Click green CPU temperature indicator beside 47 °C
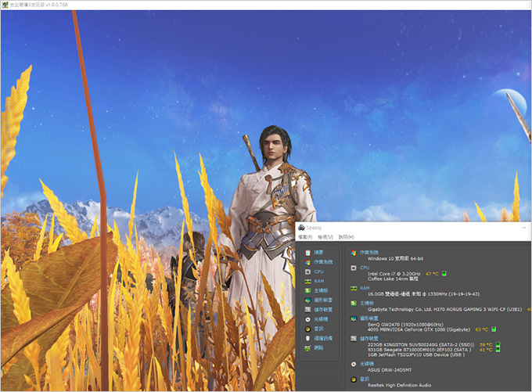This screenshot has height=392, width=532. coord(444,274)
